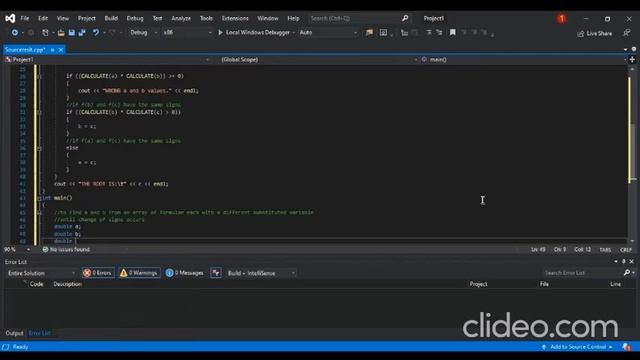Screen dimensions: 640x360
Task: Click the feedback icon beside Live Share
Action: [627, 33]
